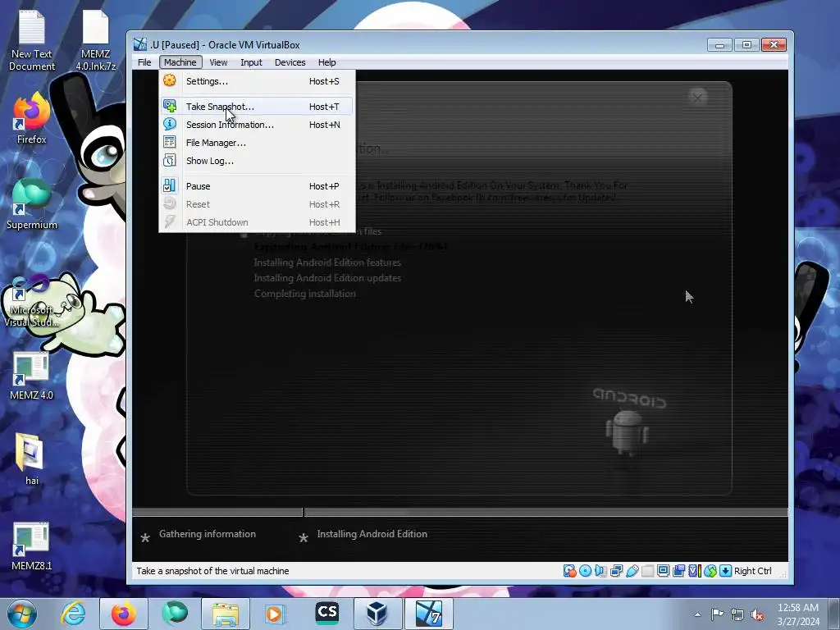This screenshot has width=840, height=630.
Task: Click the Session Information info icon
Action: pos(170,125)
